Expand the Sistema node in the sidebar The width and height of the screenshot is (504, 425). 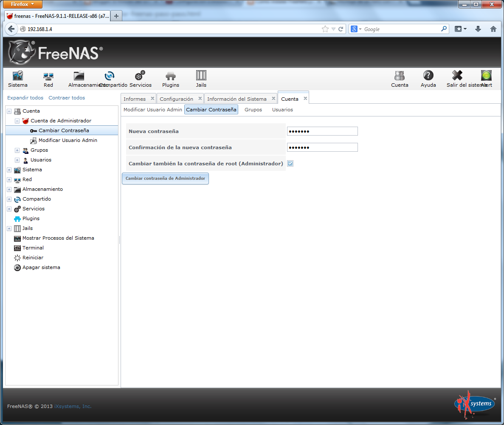9,169
